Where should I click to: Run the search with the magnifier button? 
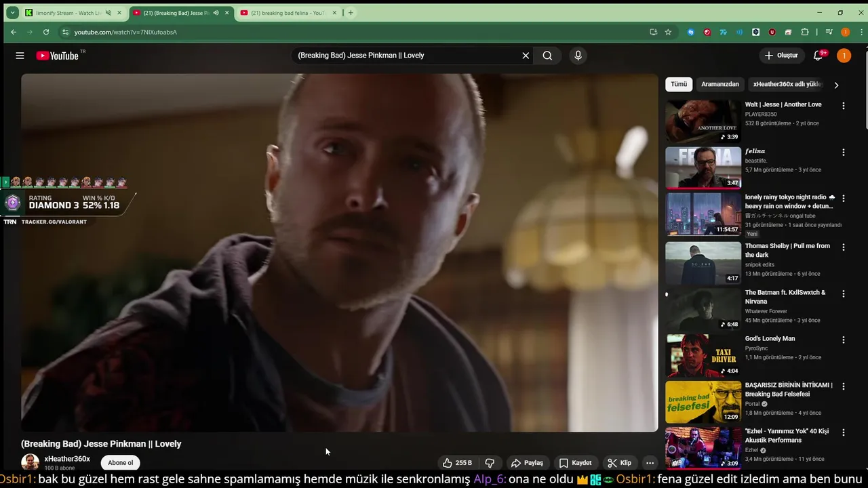click(x=547, y=56)
